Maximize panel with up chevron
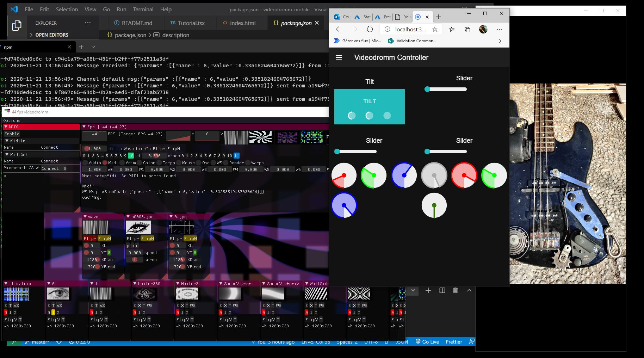Viewport: 644px width, 358px height. (469, 290)
